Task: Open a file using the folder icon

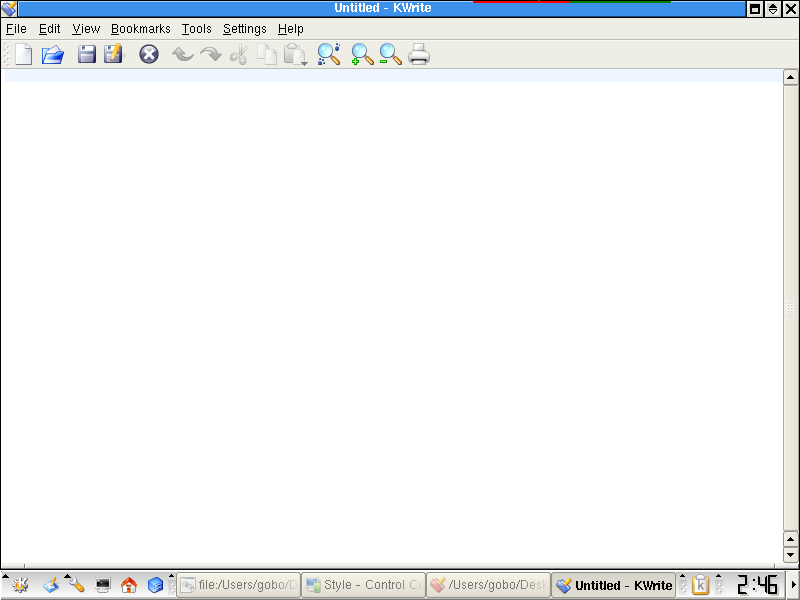Action: 53,54
